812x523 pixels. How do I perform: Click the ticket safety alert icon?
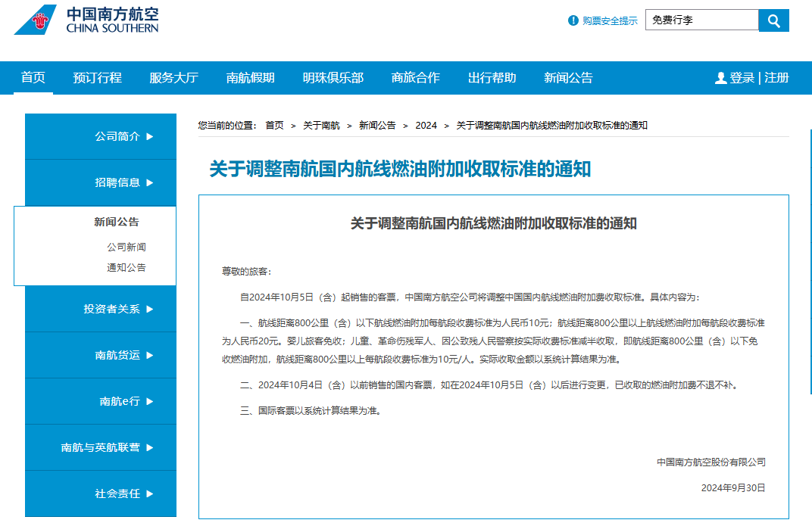point(573,20)
